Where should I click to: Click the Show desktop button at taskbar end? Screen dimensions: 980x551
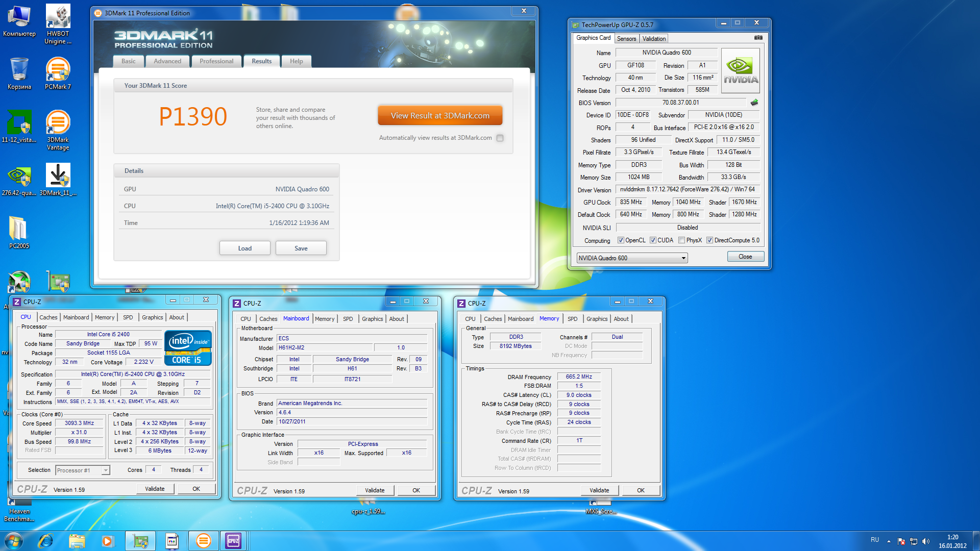pos(975,541)
